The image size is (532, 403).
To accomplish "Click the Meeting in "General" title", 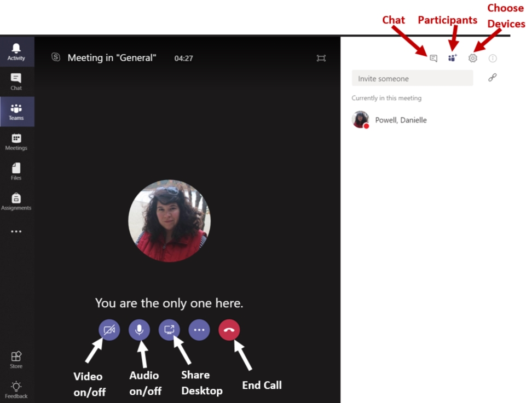I will 112,58.
